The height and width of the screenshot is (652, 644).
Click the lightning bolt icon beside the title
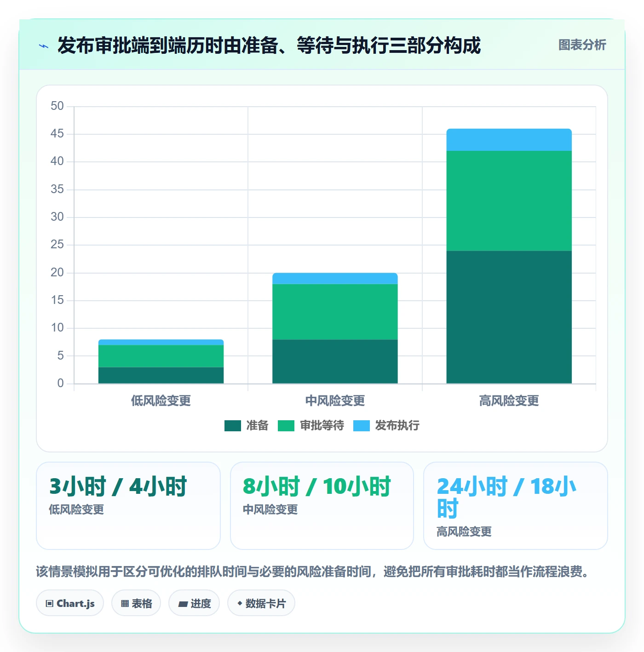click(x=44, y=46)
